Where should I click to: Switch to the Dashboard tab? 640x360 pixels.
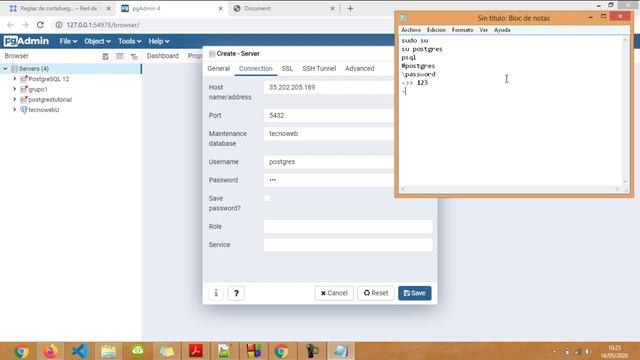tap(162, 56)
